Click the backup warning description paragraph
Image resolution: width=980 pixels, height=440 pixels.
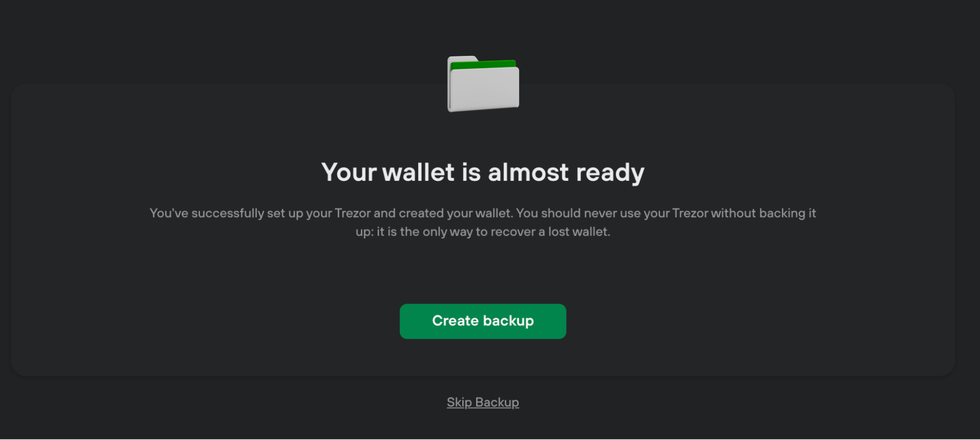[483, 222]
